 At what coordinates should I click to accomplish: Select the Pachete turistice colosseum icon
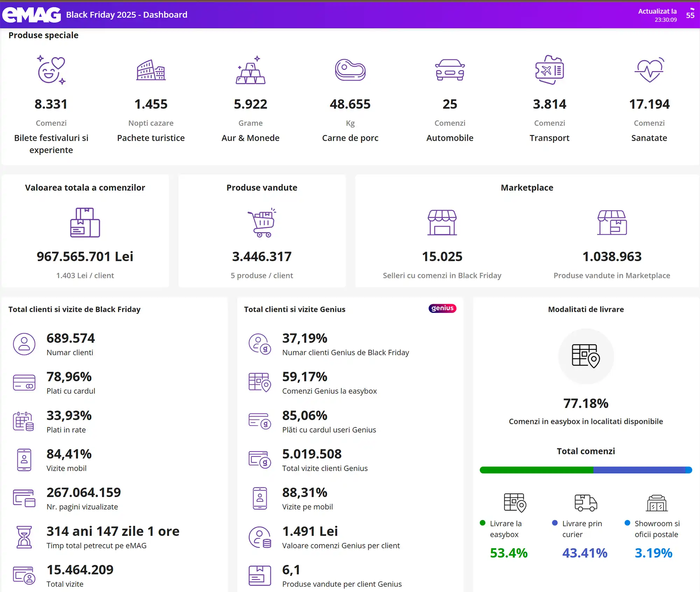(151, 70)
